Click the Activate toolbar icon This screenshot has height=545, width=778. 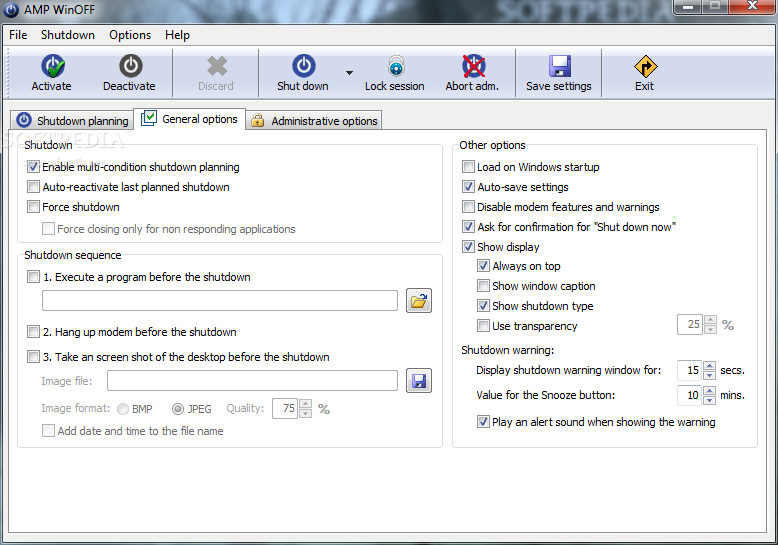pyautogui.click(x=52, y=66)
